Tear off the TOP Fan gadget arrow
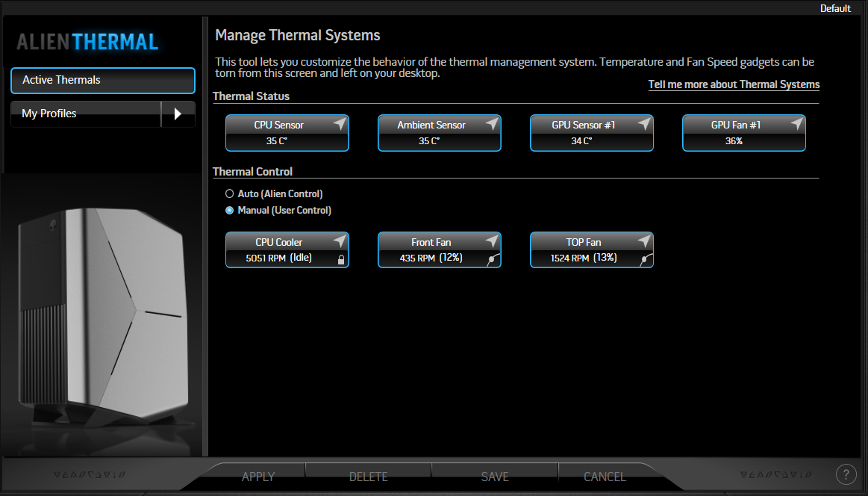 coord(644,241)
